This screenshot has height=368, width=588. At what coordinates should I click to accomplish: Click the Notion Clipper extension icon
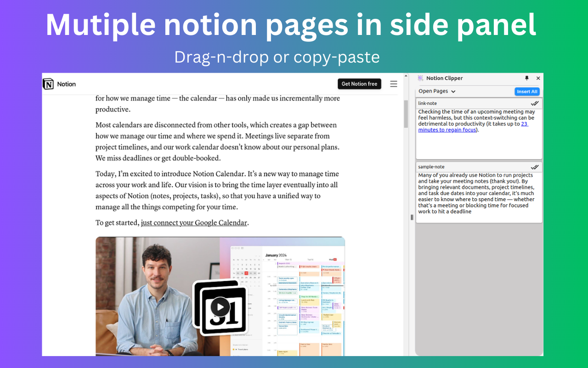(420, 78)
